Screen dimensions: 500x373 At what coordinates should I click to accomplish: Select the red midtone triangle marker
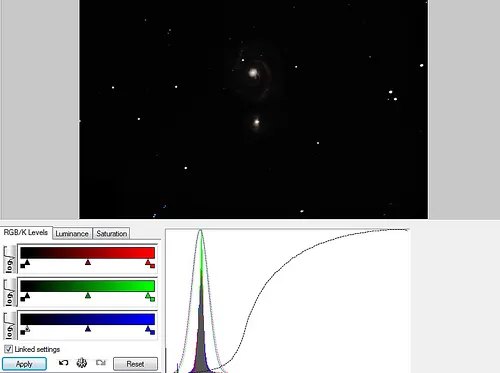point(88,263)
